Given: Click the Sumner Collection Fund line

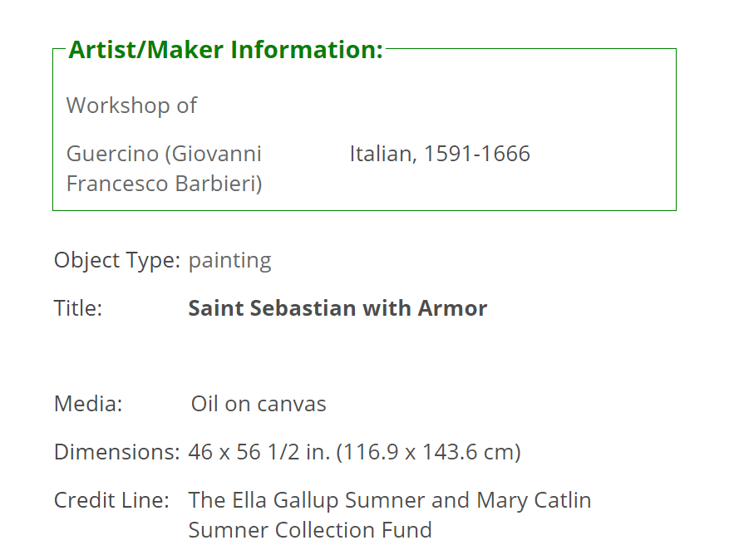Looking at the screenshot, I should click(310, 530).
